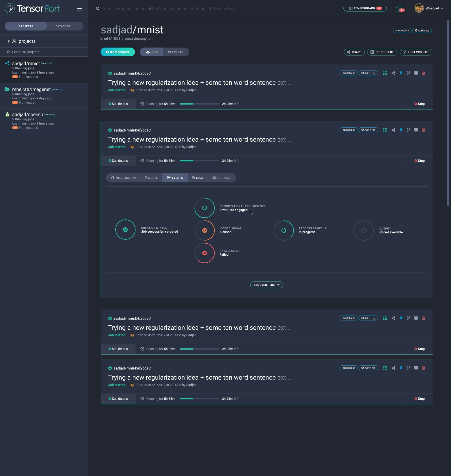Select the PROJECTS toggle
451x476 pixels.
point(26,26)
